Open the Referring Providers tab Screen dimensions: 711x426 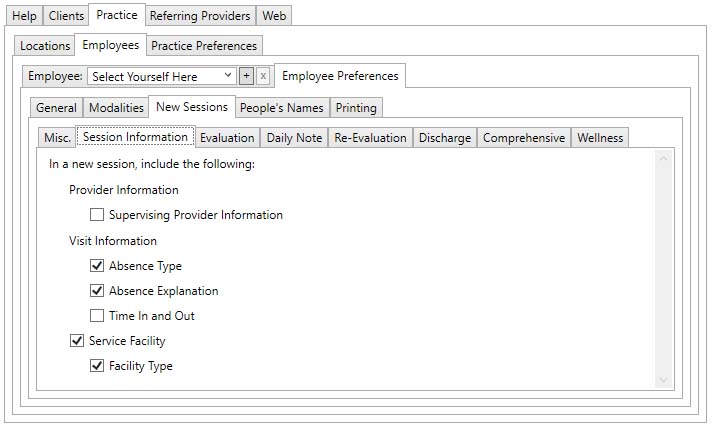click(x=200, y=16)
